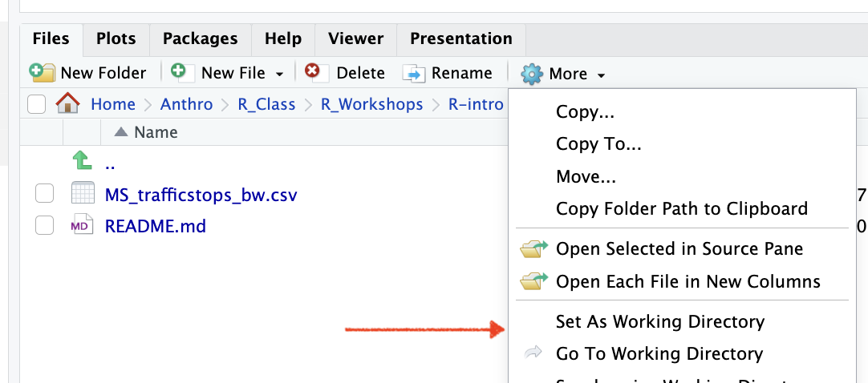Choose Set As Working Directory

coord(659,321)
